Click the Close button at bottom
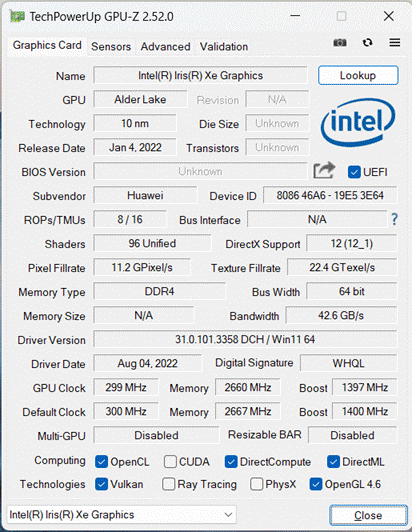412x532 pixels. (x=368, y=515)
